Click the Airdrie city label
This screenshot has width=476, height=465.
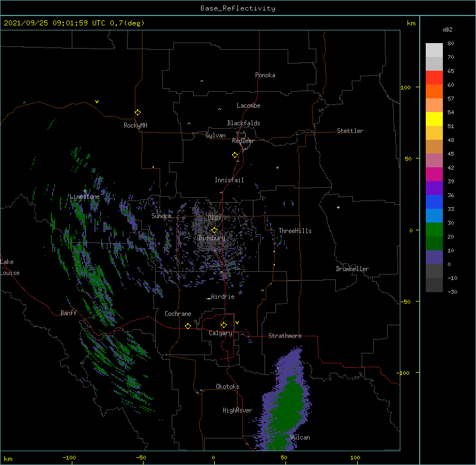click(223, 297)
